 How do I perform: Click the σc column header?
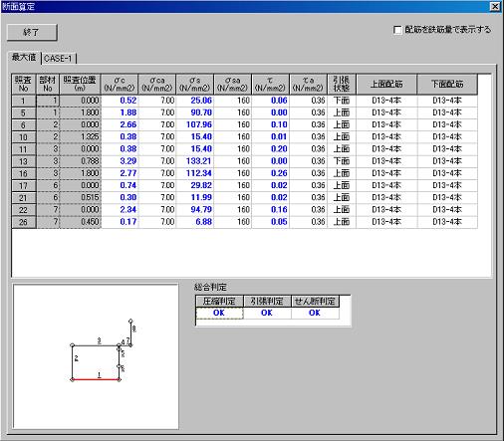120,85
